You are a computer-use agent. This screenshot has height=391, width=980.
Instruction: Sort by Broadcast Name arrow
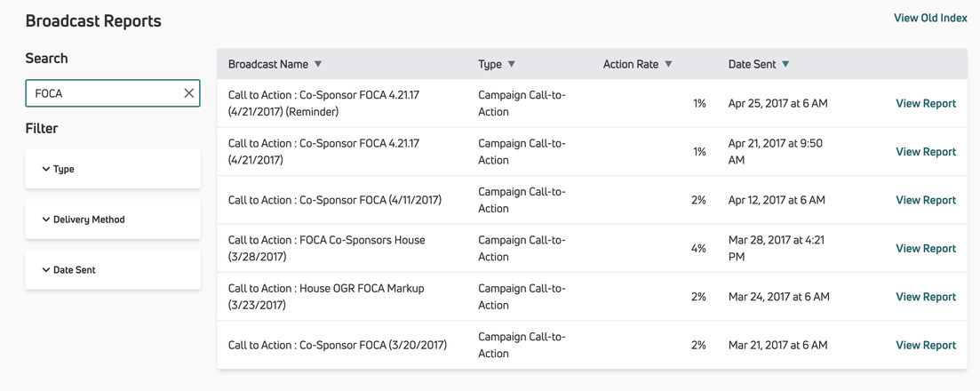point(318,64)
